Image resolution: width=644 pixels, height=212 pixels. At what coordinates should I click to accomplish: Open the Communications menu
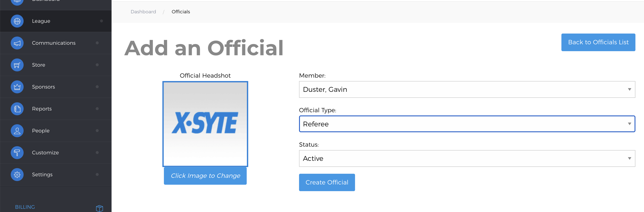tap(56, 43)
